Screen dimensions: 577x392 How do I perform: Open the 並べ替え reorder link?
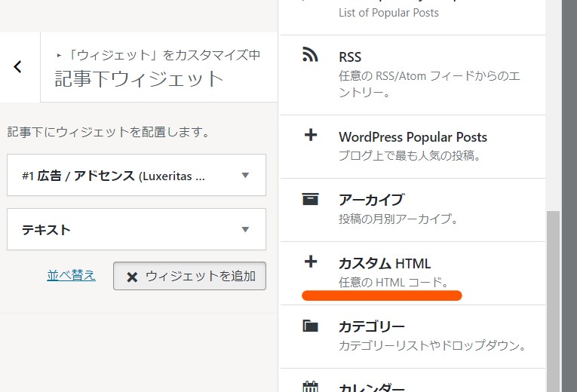[x=71, y=275]
